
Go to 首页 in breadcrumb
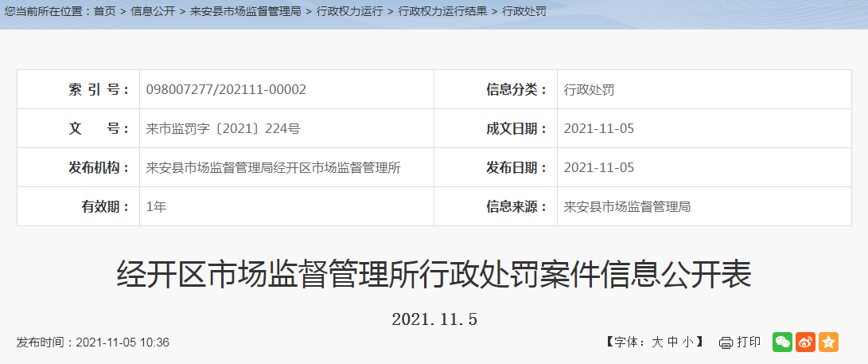tap(105, 11)
